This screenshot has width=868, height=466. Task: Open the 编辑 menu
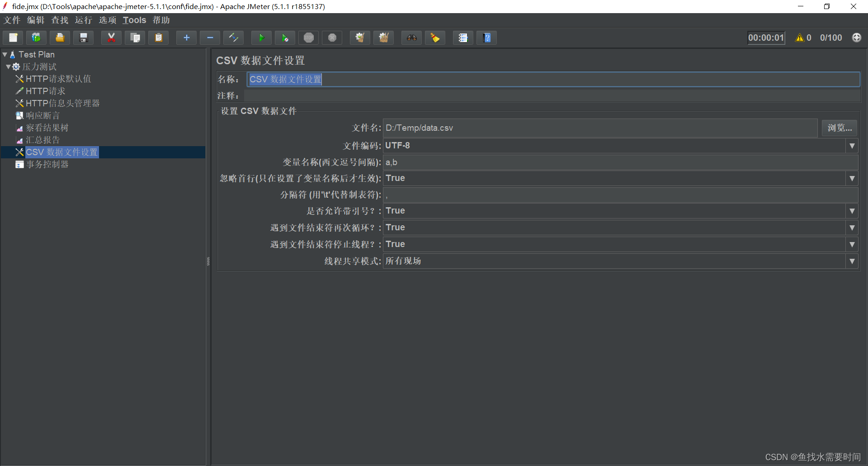(36, 20)
